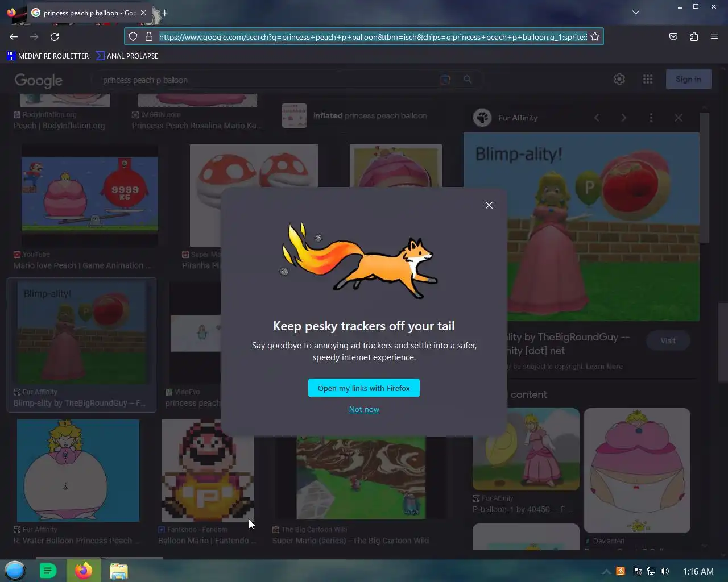The image size is (728, 582).
Task: Open Balloon Mario Fantendo thumbnail
Action: [208, 471]
